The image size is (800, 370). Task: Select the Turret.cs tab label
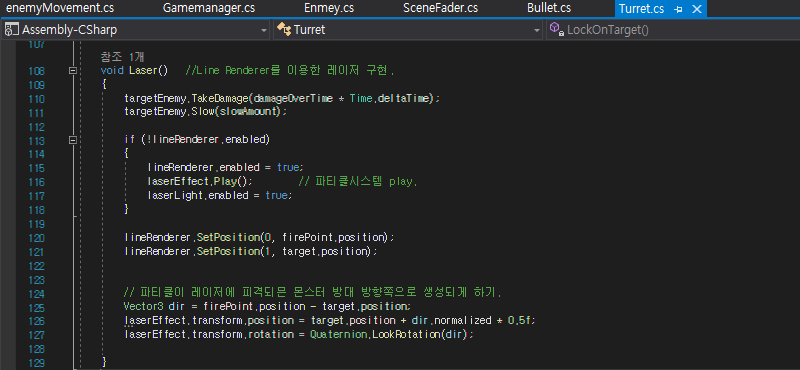tap(641, 9)
